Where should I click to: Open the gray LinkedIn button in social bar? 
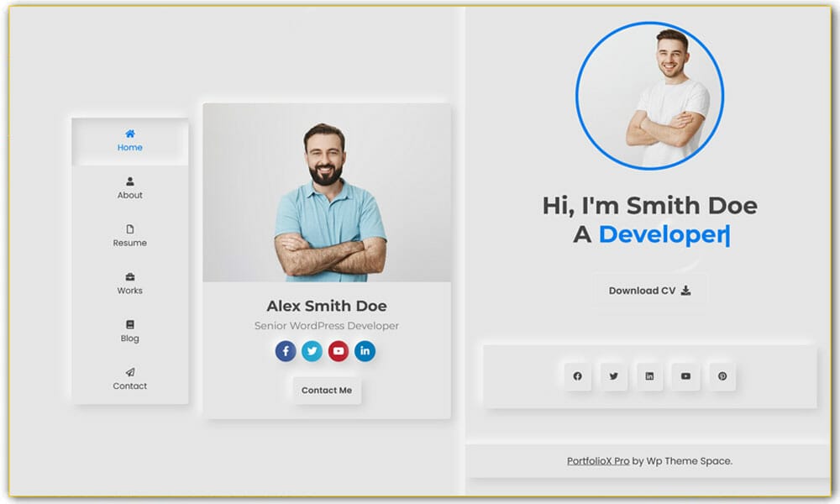tap(649, 376)
